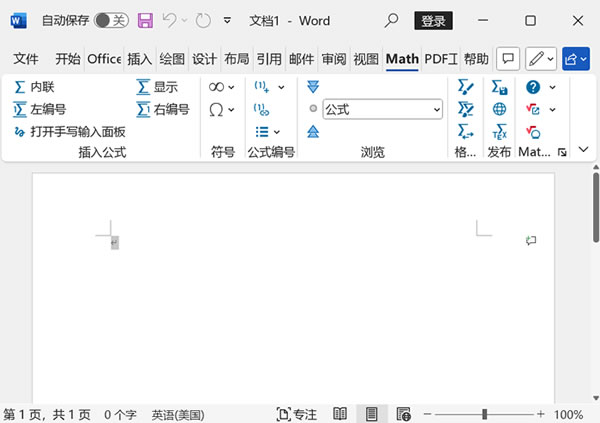
Task: Switch to the 插入 (Insert) tab
Action: 140,59
